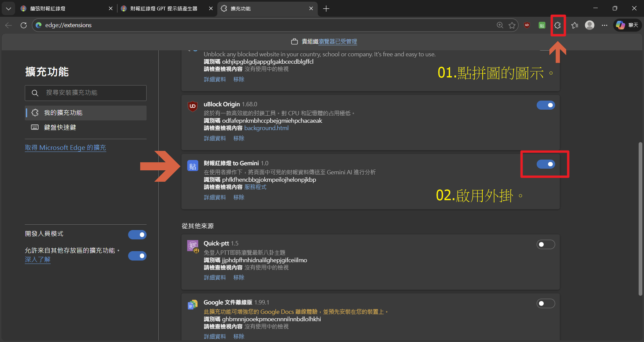Image resolution: width=644 pixels, height=342 pixels.
Task: Disable the 財報紅綠燈 to Gemini toggle
Action: coord(546,164)
